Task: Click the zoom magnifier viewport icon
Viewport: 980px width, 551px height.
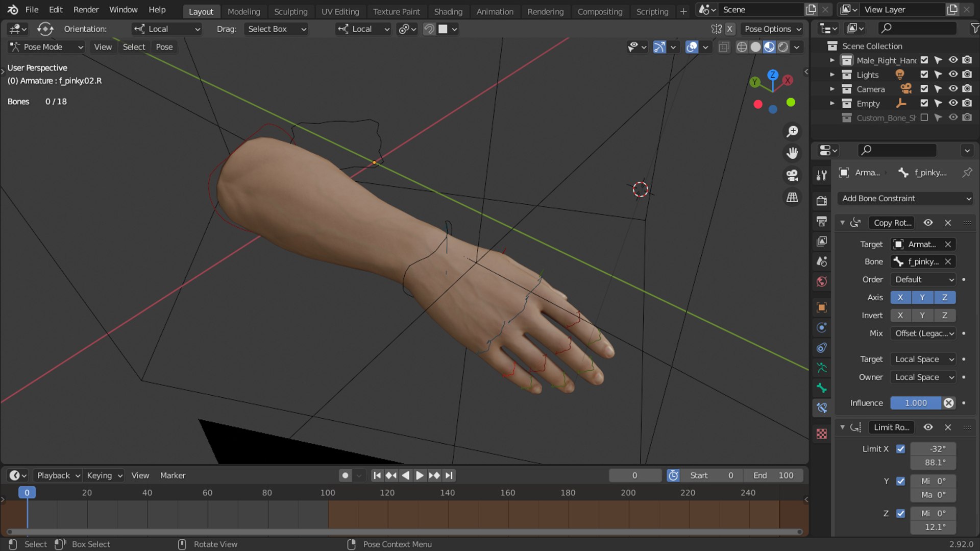Action: coord(792,132)
